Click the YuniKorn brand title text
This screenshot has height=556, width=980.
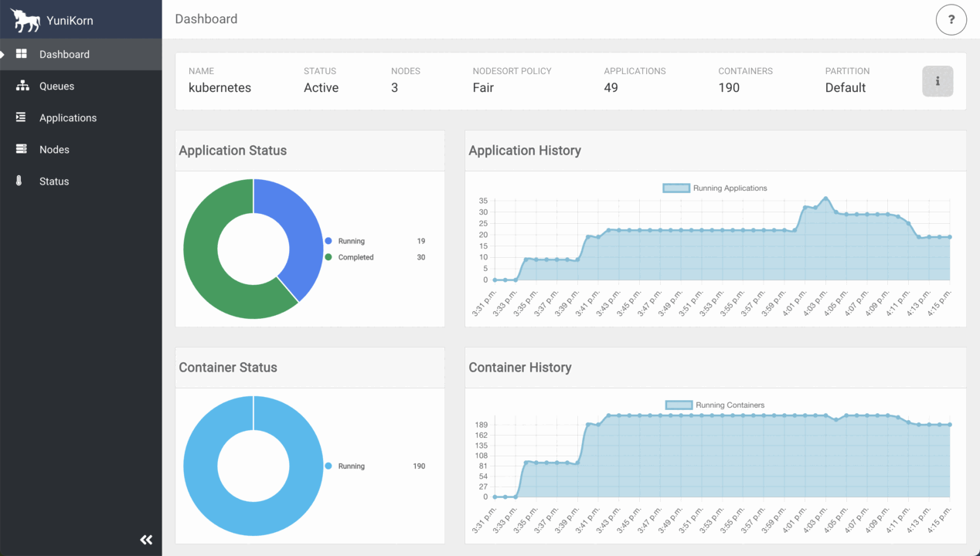point(70,20)
